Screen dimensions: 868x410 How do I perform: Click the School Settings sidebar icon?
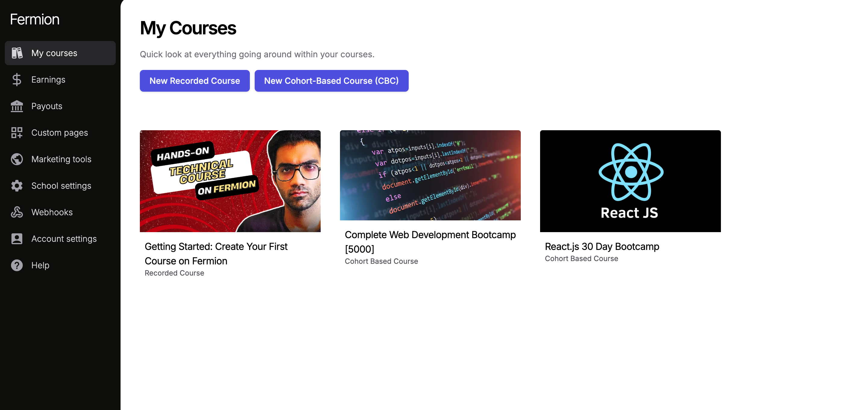click(17, 186)
